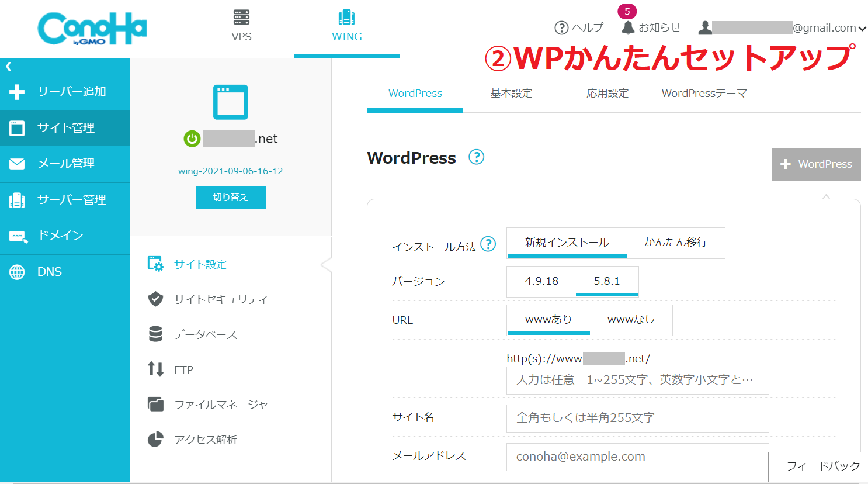868x484 pixels.
Task: Collapse the left sidebar with chevron
Action: pos(8,66)
